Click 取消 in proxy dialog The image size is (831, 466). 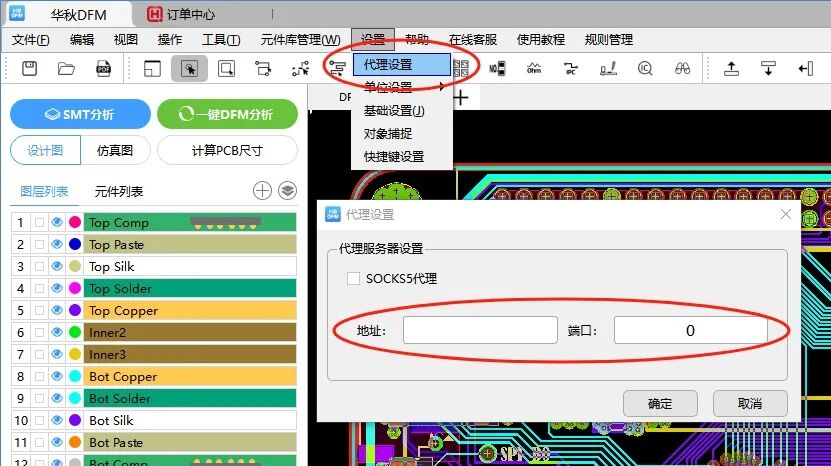[x=750, y=404]
